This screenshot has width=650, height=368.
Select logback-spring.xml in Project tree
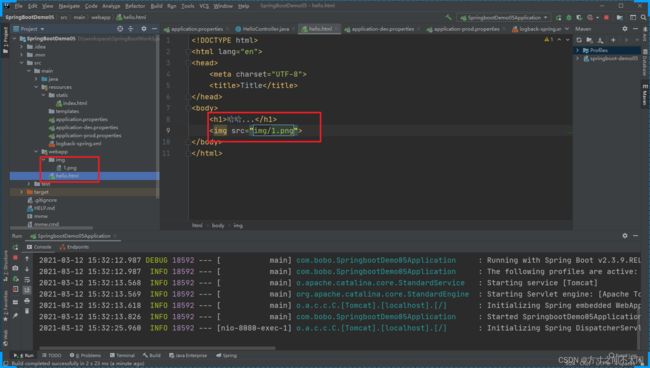[75, 144]
